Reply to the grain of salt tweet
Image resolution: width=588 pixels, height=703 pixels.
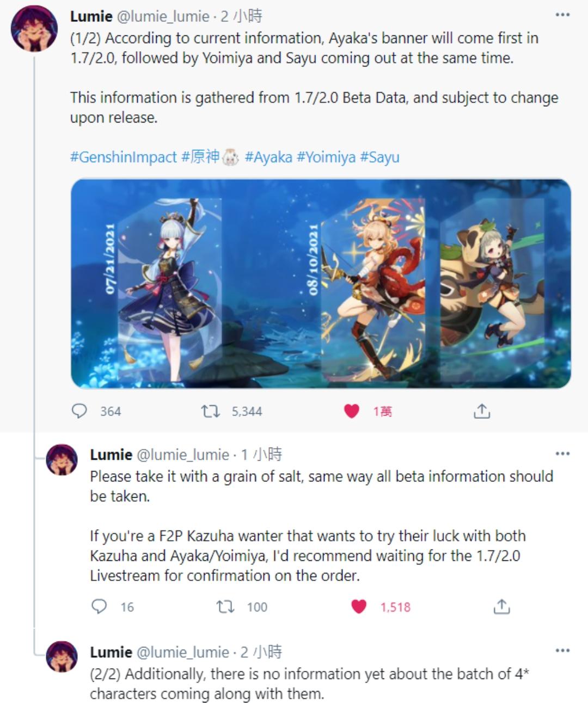99,607
